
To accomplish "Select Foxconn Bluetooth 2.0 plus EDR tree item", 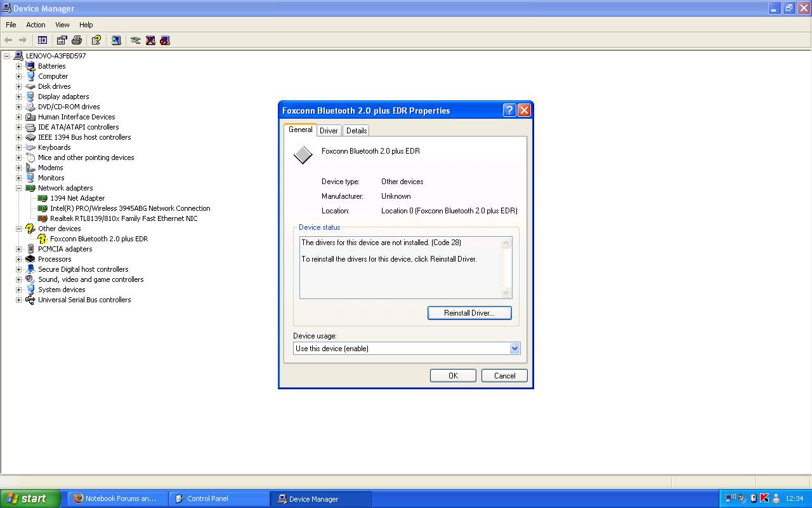I will [x=99, y=239].
